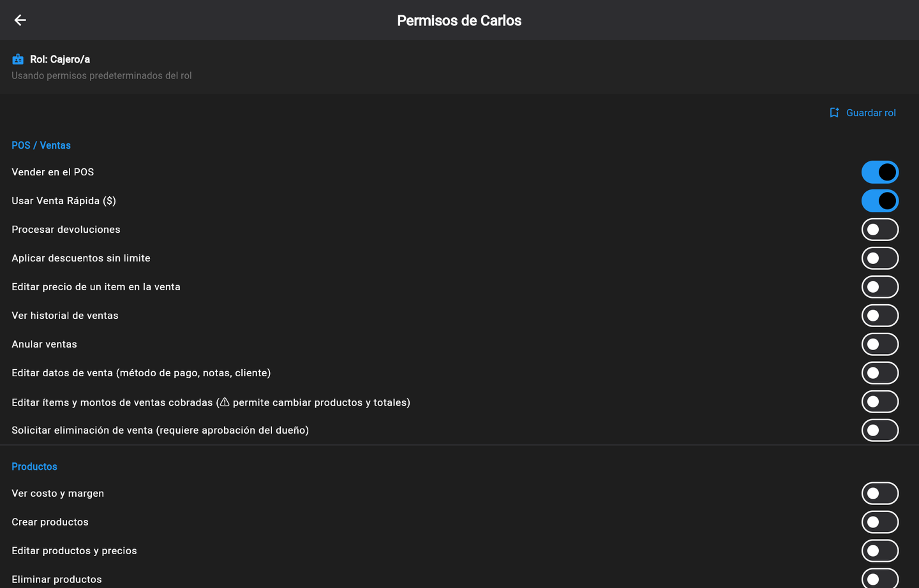
Task: Click the Cajero/a role badge icon
Action: (x=18, y=59)
